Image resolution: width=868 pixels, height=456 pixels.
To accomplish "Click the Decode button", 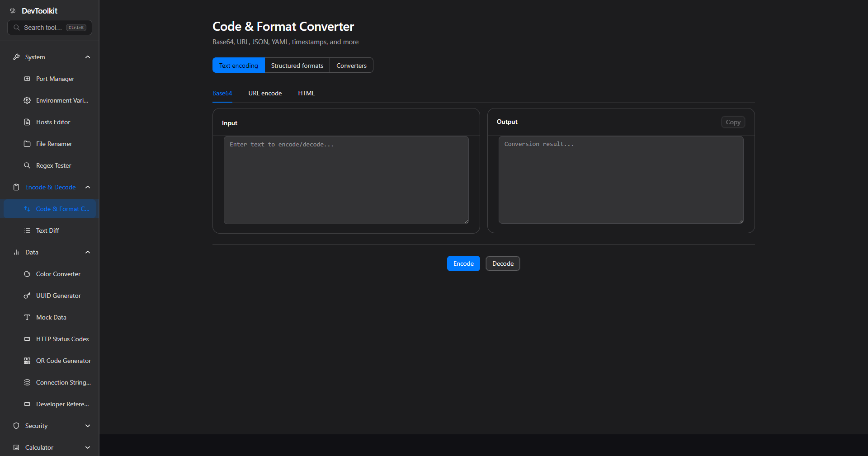I will pos(503,263).
